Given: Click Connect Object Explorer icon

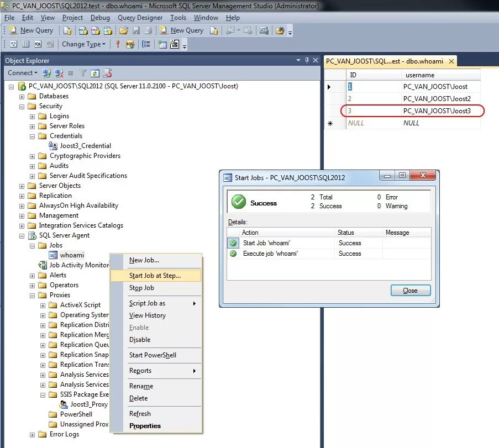Looking at the screenshot, I should 47,73.
